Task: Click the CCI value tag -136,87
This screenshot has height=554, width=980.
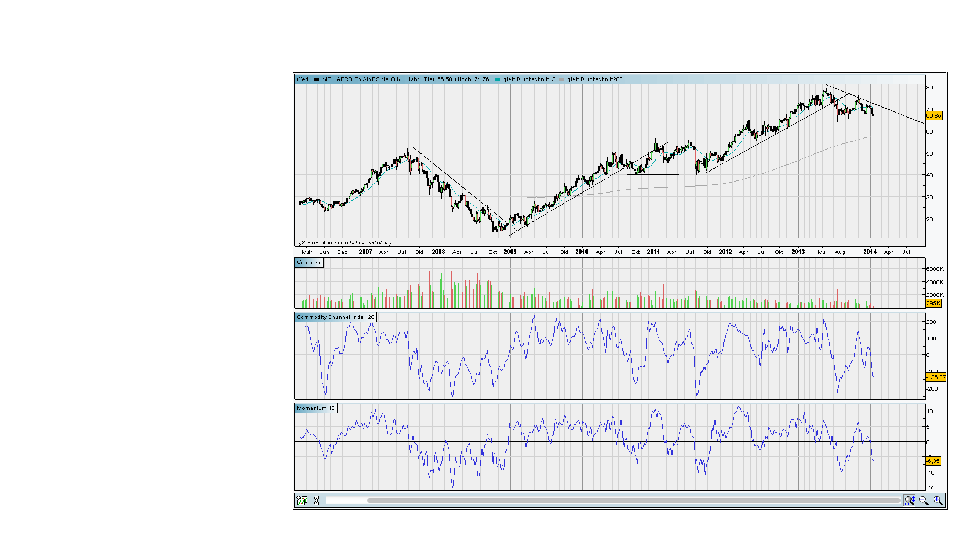Action: point(936,377)
